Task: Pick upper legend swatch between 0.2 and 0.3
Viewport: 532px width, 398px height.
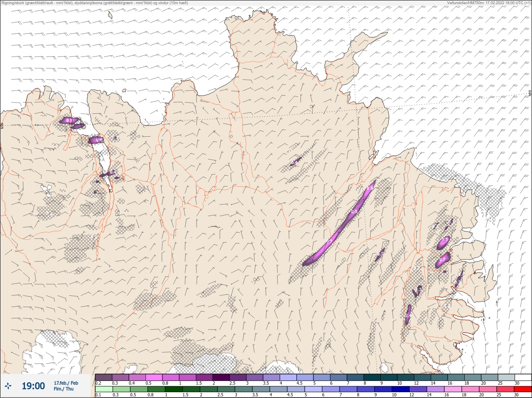Action: pos(103,377)
